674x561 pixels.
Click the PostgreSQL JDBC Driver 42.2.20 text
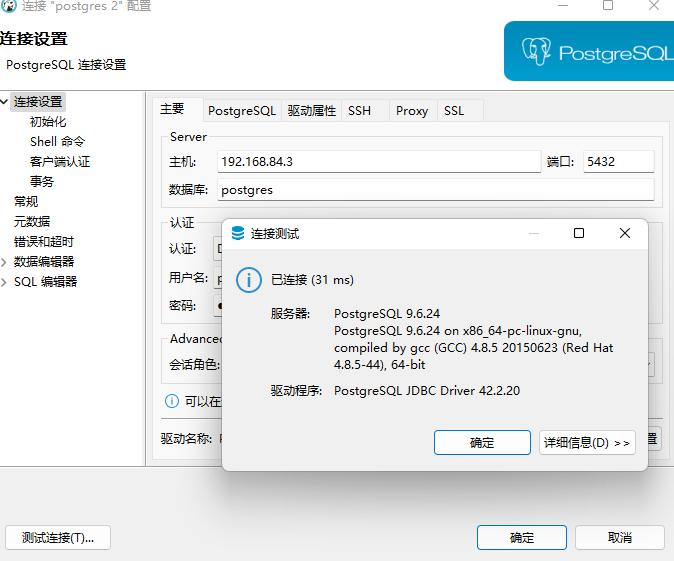click(427, 390)
